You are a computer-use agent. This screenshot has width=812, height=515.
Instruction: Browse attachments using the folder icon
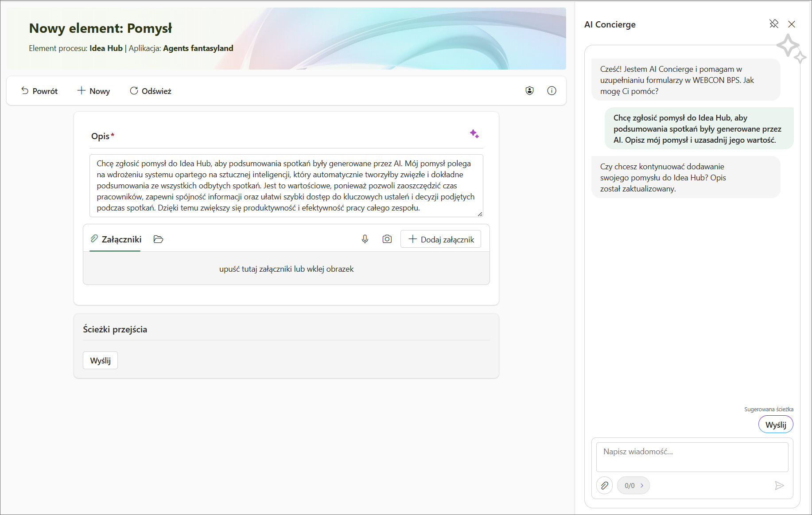point(158,239)
